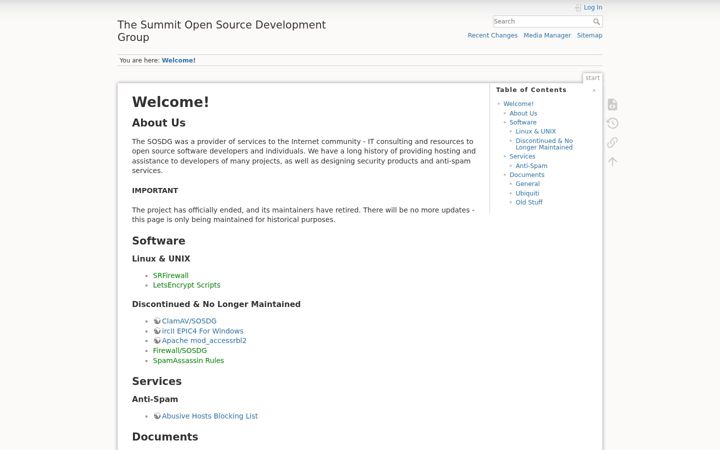Screen dimensions: 720x450
Task: Jump to Linux & UNIX in contents
Action: click(535, 131)
